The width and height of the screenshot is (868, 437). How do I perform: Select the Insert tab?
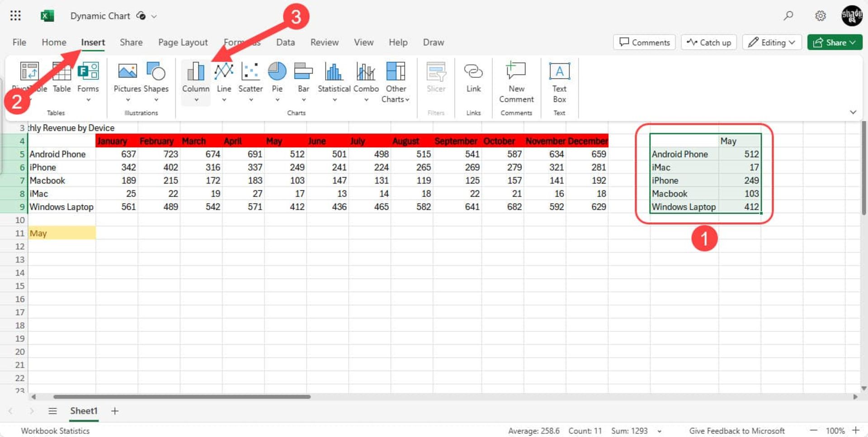pyautogui.click(x=93, y=42)
